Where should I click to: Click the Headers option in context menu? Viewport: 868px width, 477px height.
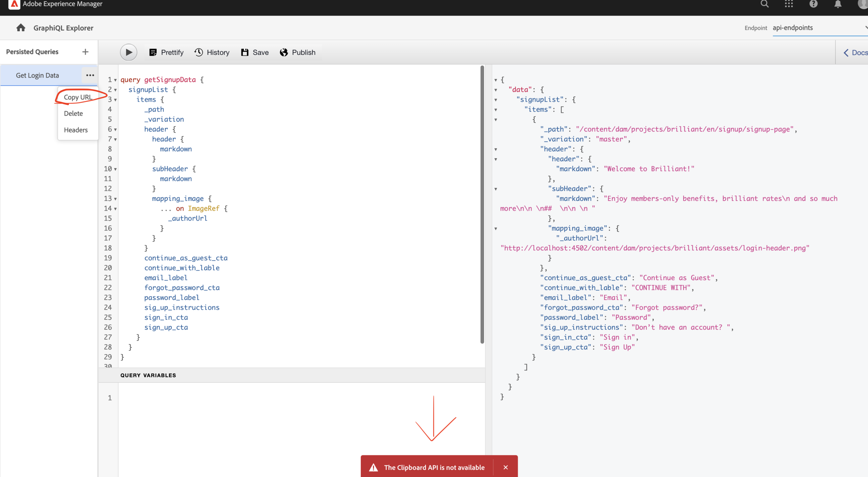75,129
